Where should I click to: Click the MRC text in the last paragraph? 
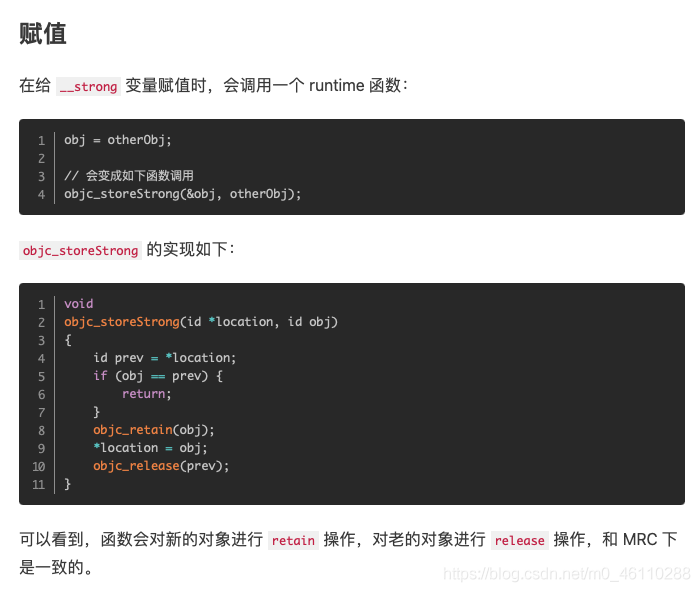click(x=640, y=539)
